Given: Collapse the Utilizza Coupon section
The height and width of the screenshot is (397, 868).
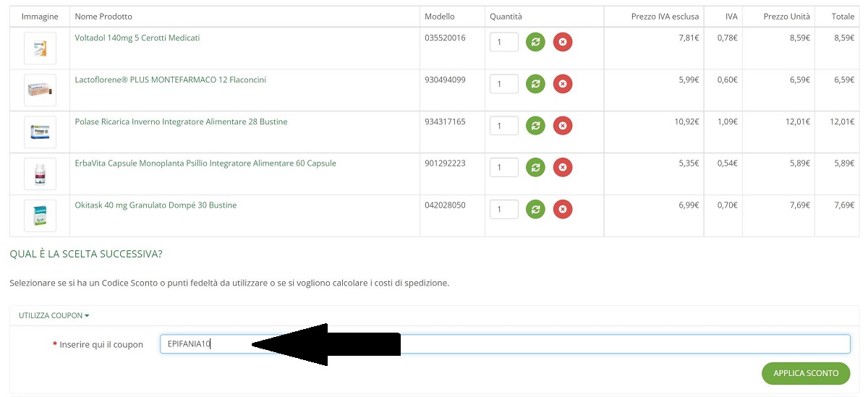Looking at the screenshot, I should (54, 316).
